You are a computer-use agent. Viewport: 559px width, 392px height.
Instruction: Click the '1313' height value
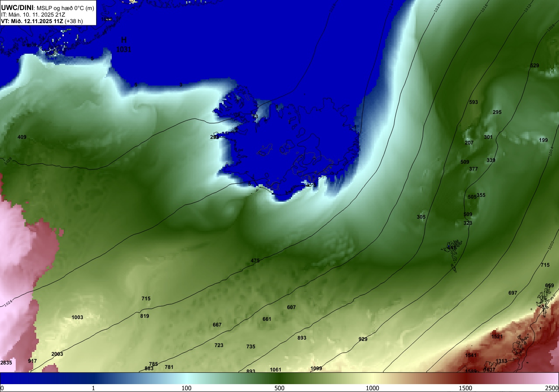click(x=501, y=361)
